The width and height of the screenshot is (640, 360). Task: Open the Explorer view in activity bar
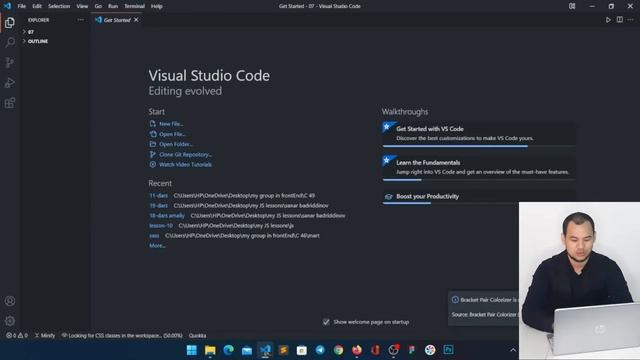tap(10, 22)
